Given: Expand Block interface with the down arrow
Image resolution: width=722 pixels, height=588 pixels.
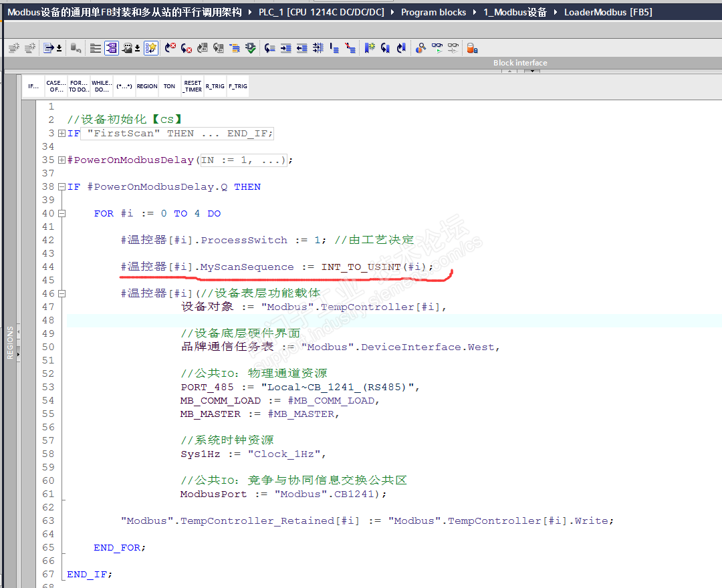Looking at the screenshot, I should [532, 71].
